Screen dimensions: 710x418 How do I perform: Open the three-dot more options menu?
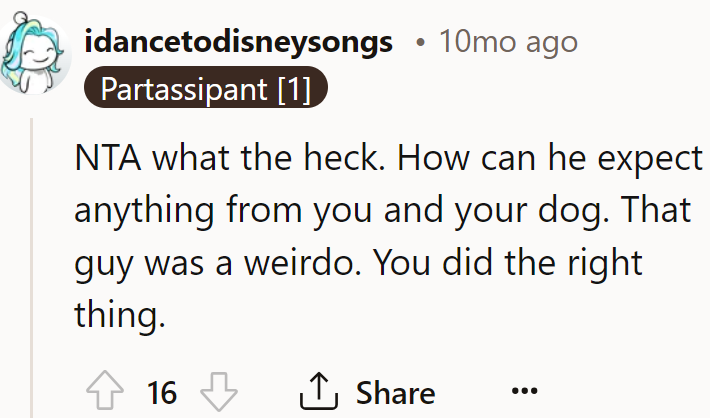pos(524,390)
